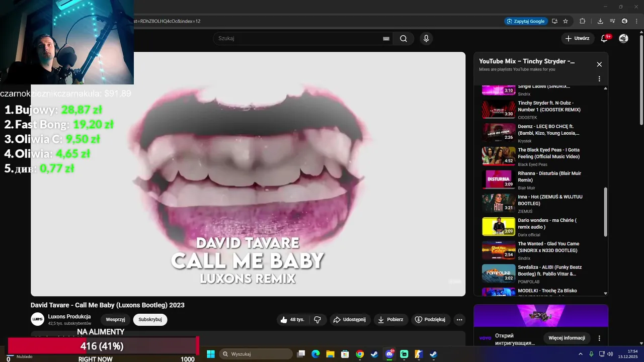Click Więcej informacji ad button

click(x=567, y=338)
